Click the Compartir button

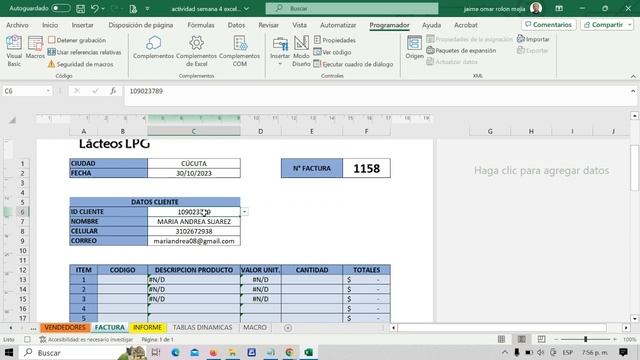pyautogui.click(x=603, y=24)
